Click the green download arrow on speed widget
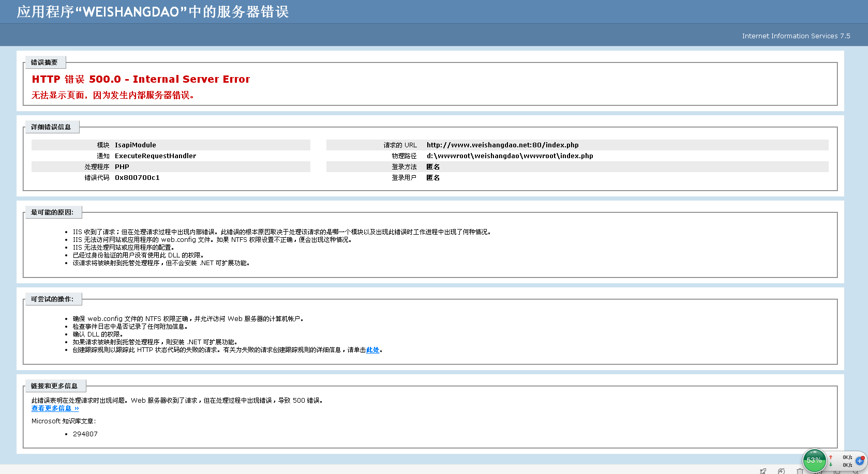Image resolution: width=868 pixels, height=474 pixels. point(831,465)
